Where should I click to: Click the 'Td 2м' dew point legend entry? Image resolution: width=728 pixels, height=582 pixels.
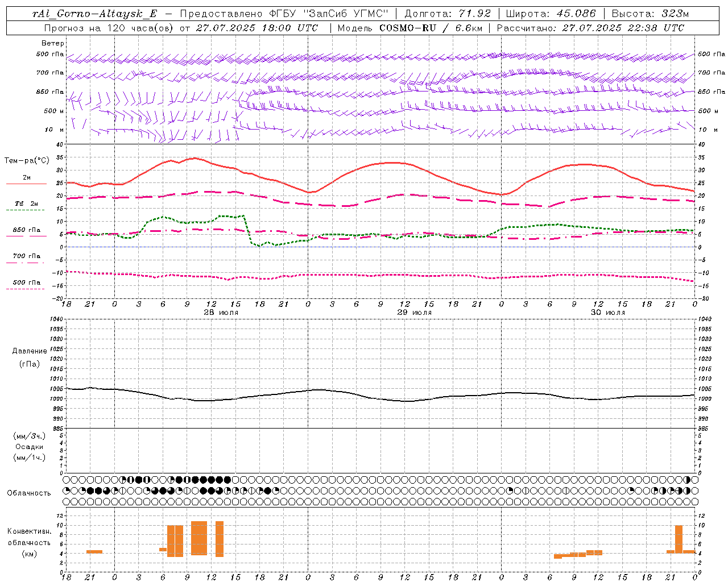(27, 203)
